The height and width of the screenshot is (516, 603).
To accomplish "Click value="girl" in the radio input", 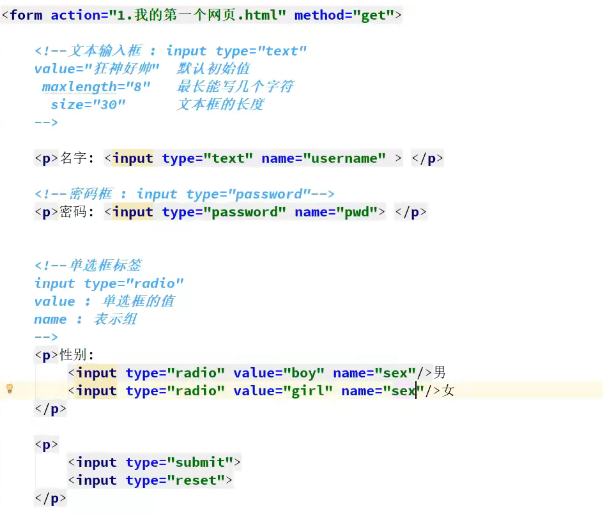I will tap(283, 391).
